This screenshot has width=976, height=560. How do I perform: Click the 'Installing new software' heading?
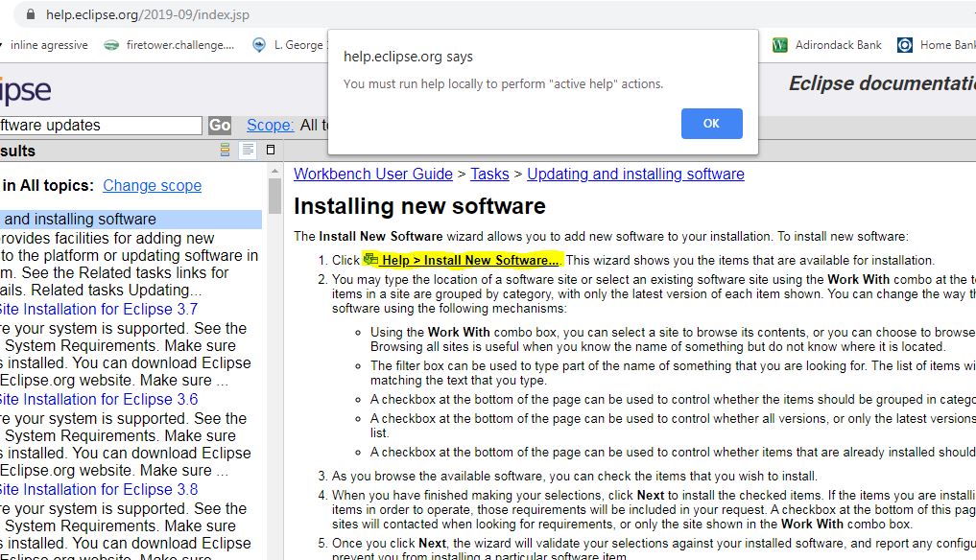pyautogui.click(x=419, y=206)
